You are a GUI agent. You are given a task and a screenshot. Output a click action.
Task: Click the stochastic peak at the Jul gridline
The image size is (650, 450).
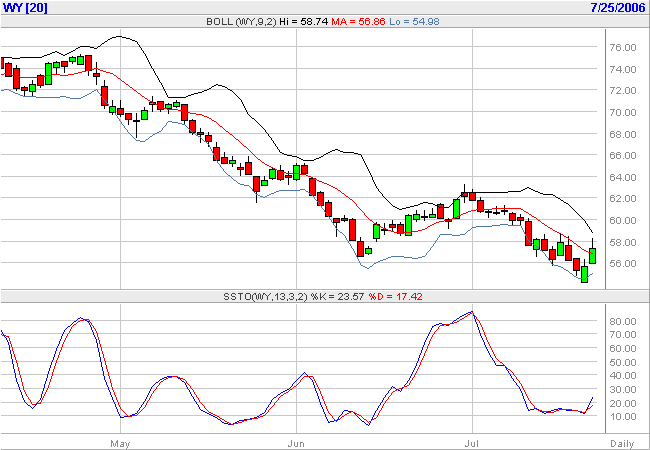coord(472,312)
